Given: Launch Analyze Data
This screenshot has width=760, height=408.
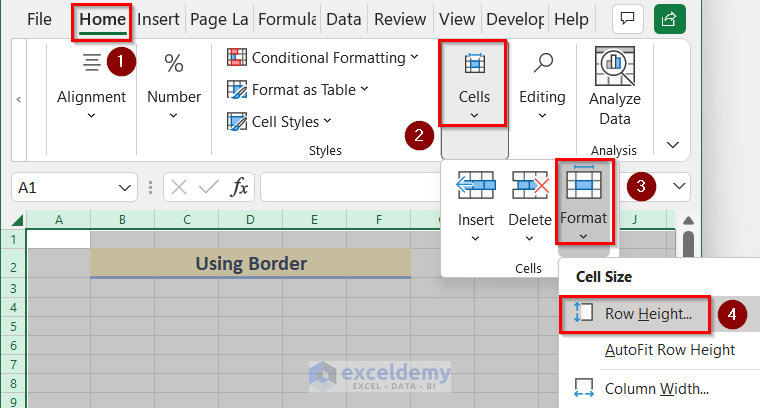Looking at the screenshot, I should pos(615,86).
